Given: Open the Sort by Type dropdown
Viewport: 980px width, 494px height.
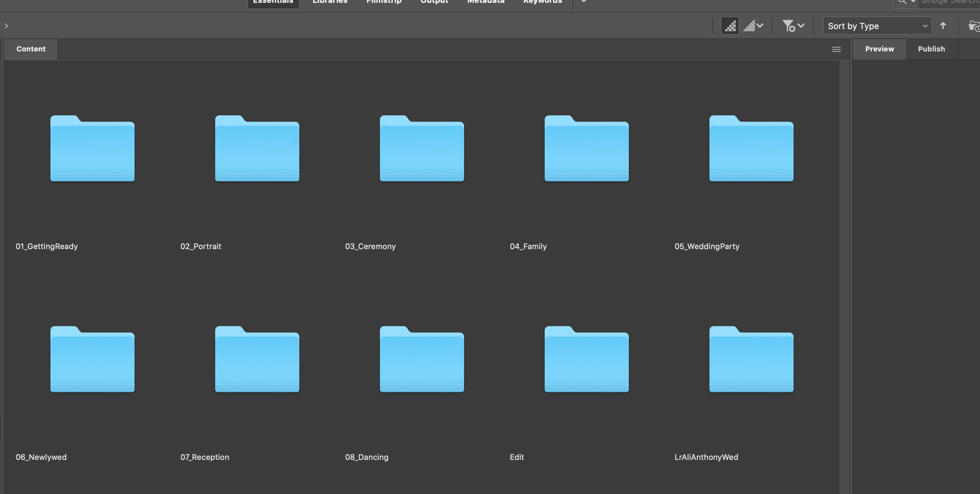Looking at the screenshot, I should coord(877,26).
